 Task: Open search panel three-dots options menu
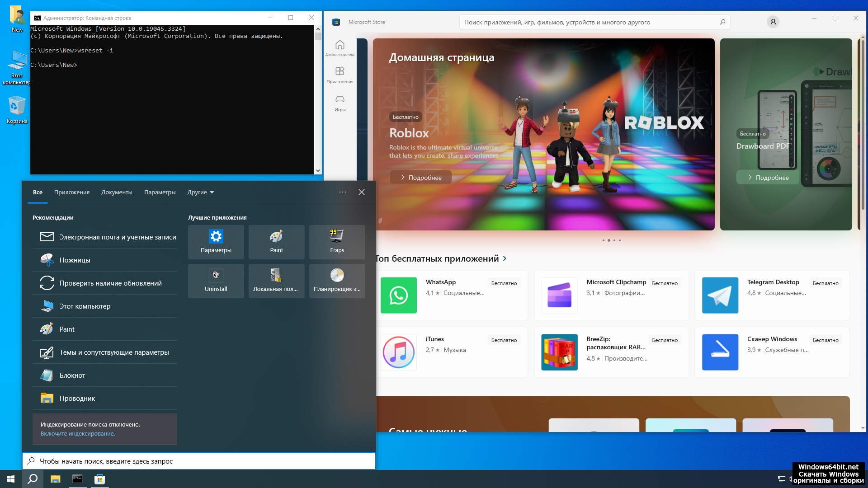pos(343,192)
